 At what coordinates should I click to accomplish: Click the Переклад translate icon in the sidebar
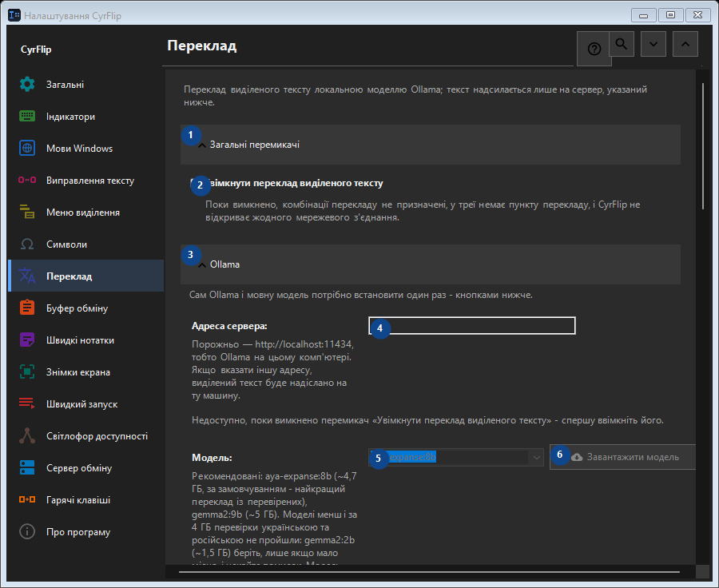27,276
